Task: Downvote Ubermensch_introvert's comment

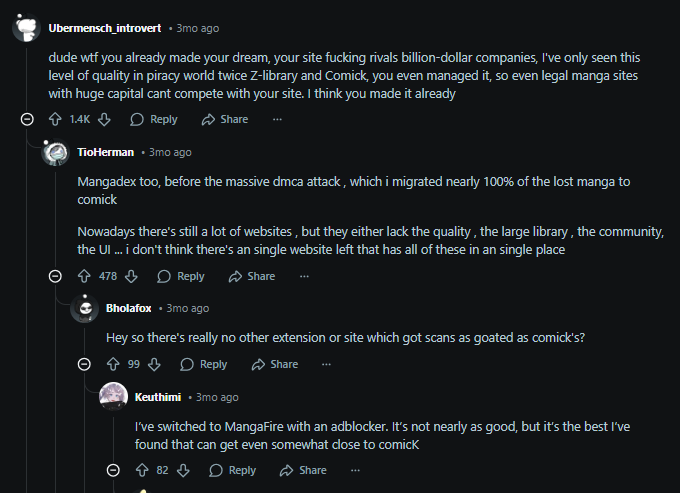Action: [104, 119]
